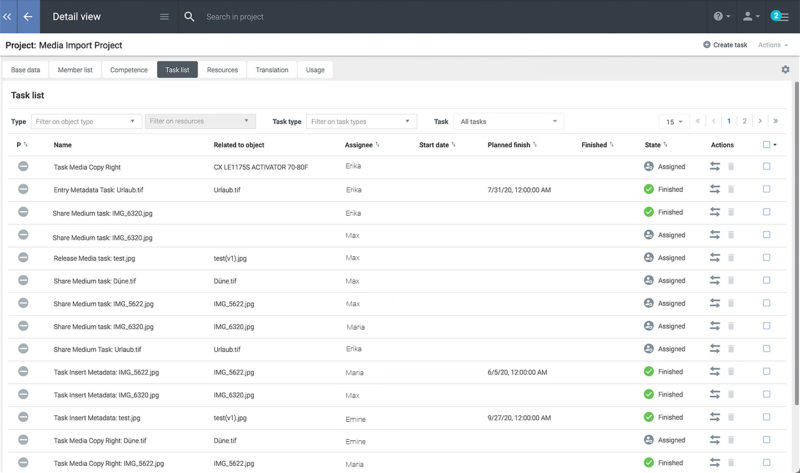Click delete icon for Entry Metadata Task: Urlaub.tif
The height and width of the screenshot is (473, 800).
(x=731, y=189)
